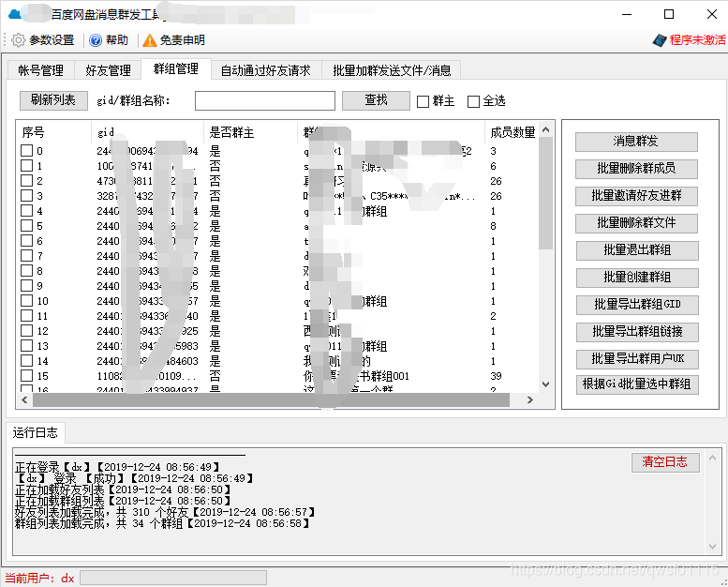Click the 程序未激活 book icon
Screen dimensions: 728x587
(x=660, y=40)
